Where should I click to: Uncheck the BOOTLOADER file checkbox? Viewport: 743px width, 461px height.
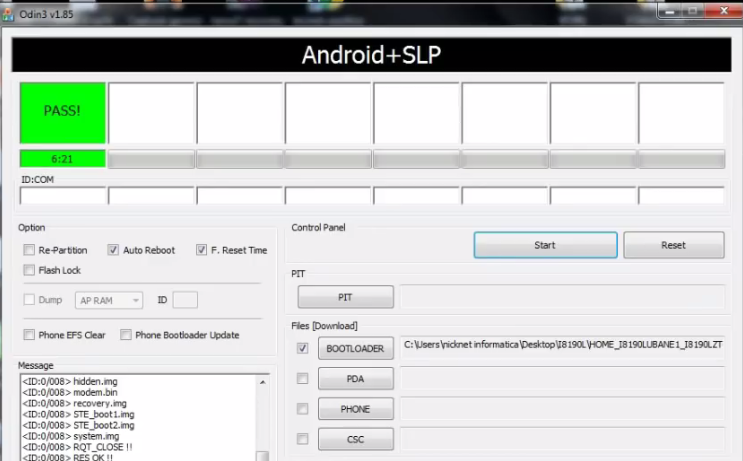click(x=302, y=348)
